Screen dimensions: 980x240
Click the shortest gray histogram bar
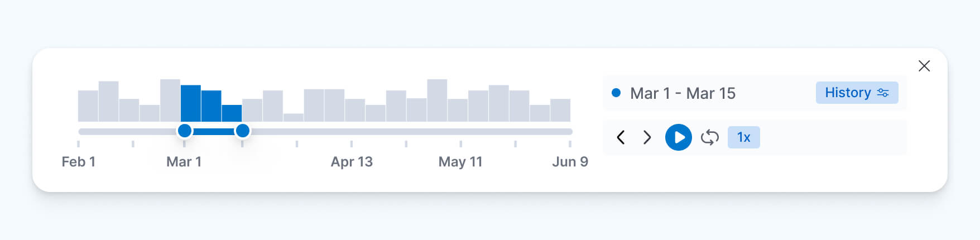pos(294,117)
